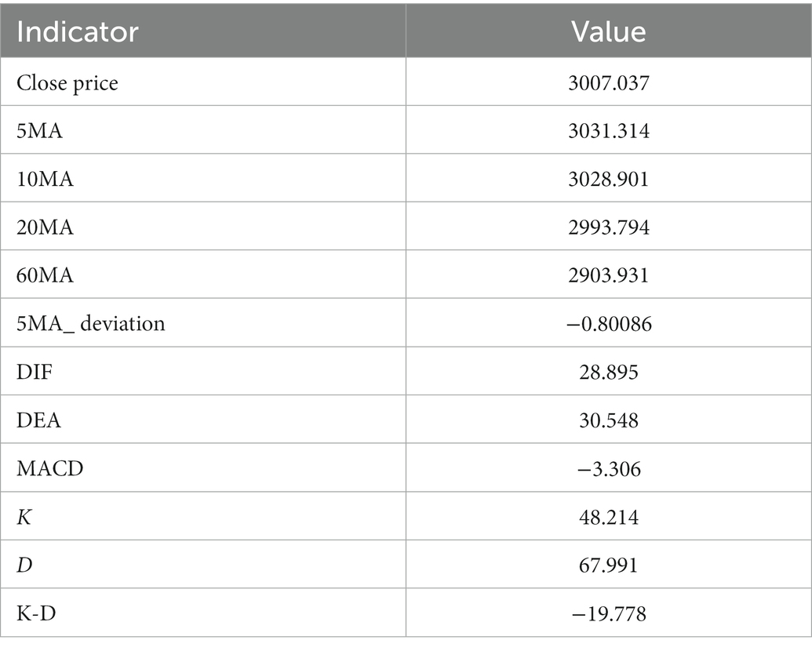Select the 20MA row label
Viewport: 812px width, 651px height.
tap(45, 227)
